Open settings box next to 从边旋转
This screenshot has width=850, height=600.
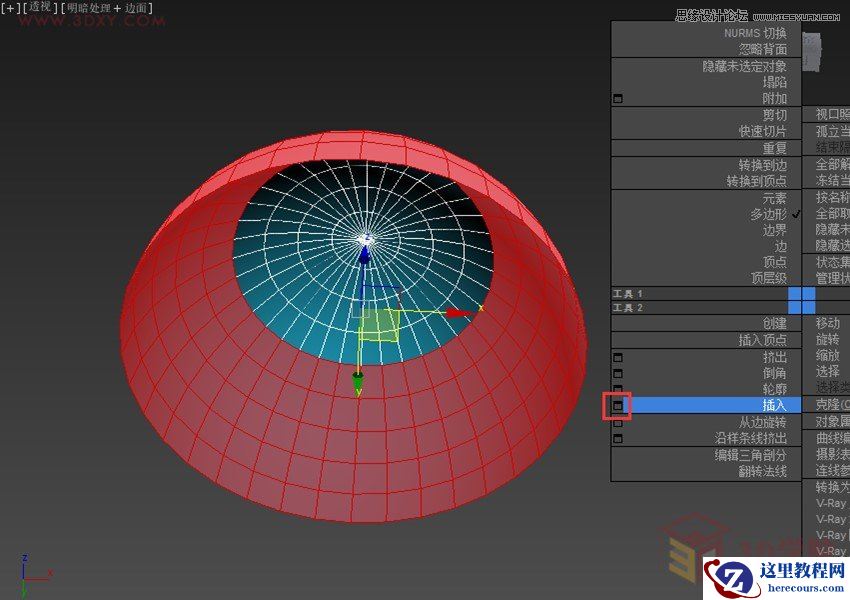[617, 422]
